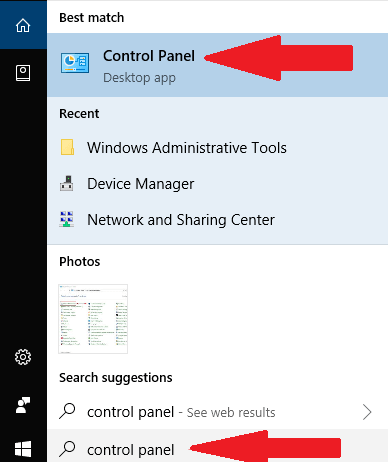Open the Home tab in search sidebar
Image resolution: width=388 pixels, height=462 pixels.
(x=23, y=25)
